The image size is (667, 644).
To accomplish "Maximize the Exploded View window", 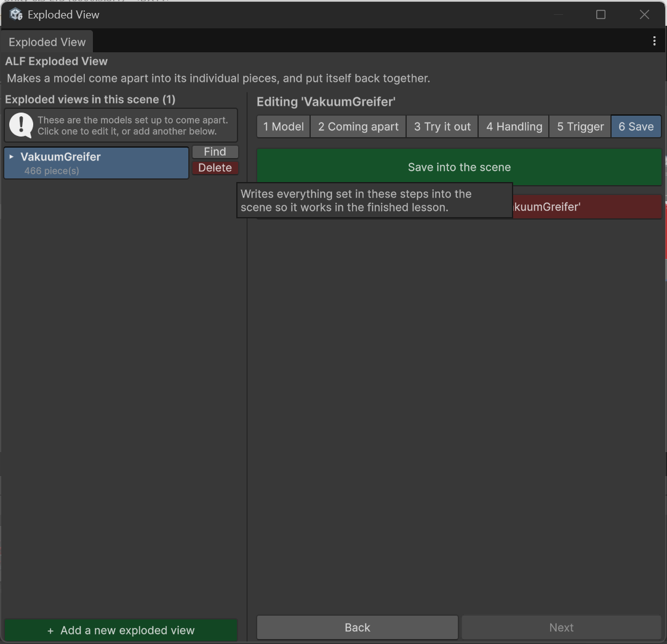I will pos(601,15).
